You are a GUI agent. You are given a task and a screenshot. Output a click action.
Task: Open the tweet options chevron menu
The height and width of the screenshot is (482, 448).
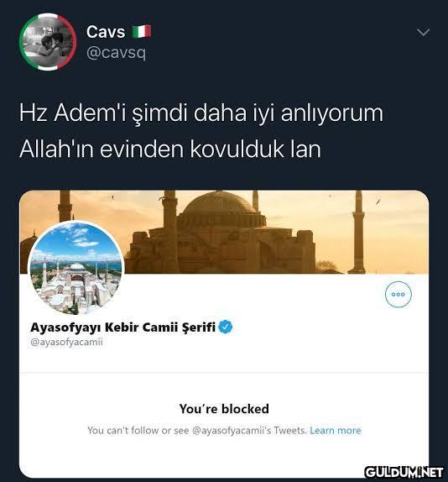click(x=424, y=32)
